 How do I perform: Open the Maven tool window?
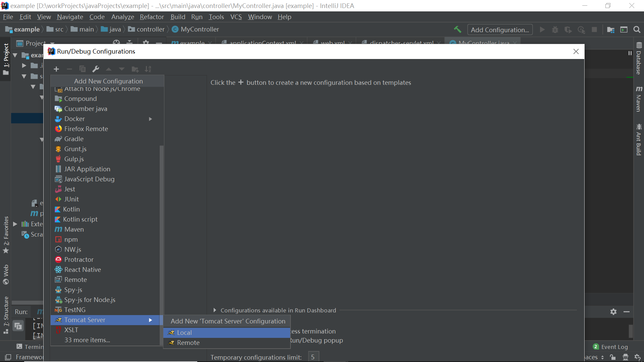point(638,99)
